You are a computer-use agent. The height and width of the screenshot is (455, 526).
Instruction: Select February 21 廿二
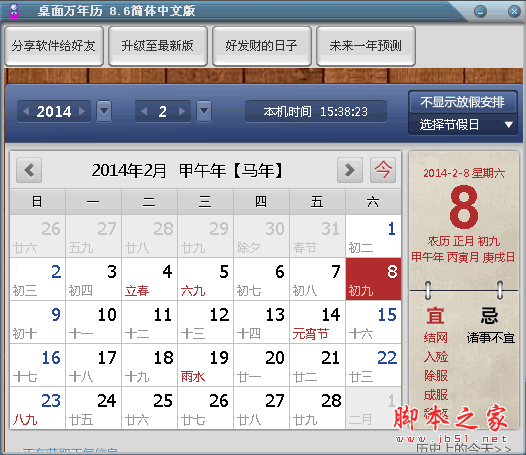pos(318,365)
